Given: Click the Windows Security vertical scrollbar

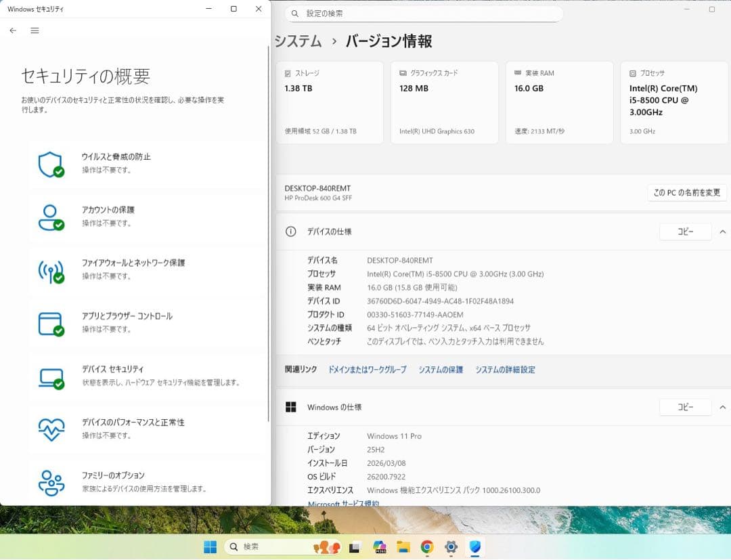Looking at the screenshot, I should pos(269,233).
